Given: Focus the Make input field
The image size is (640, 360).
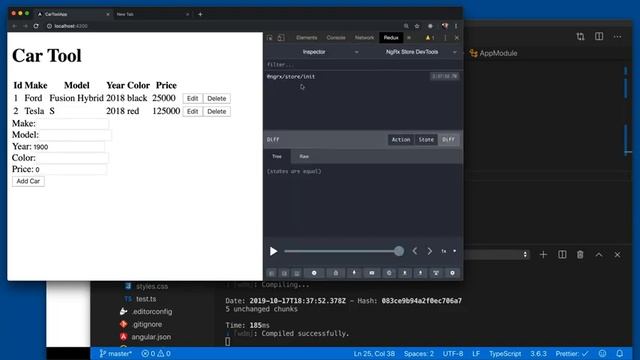Looking at the screenshot, I should (x=73, y=124).
